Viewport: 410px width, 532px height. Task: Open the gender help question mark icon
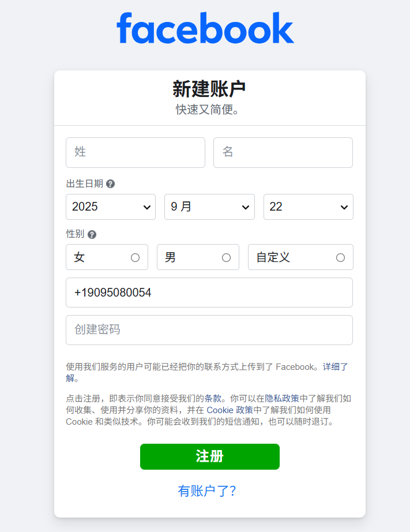click(92, 234)
